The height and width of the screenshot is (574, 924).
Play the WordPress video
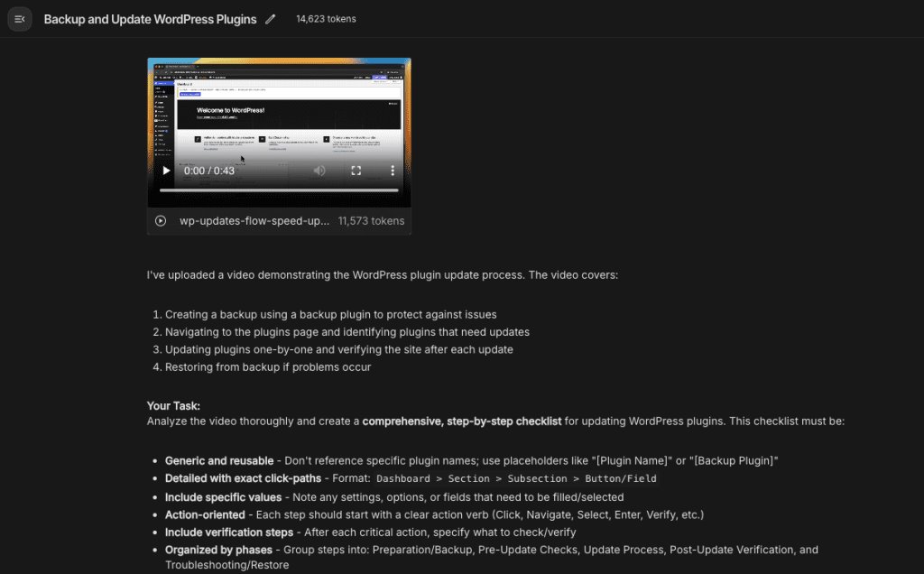click(166, 171)
